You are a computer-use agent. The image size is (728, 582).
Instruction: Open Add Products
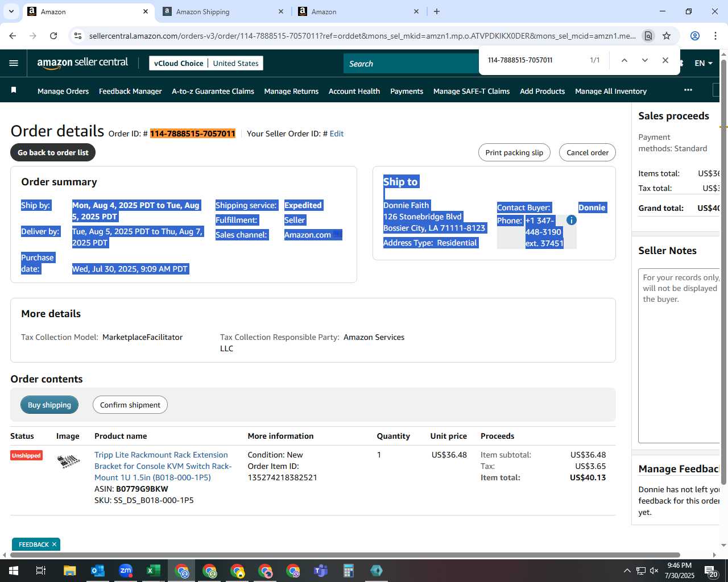click(x=543, y=91)
